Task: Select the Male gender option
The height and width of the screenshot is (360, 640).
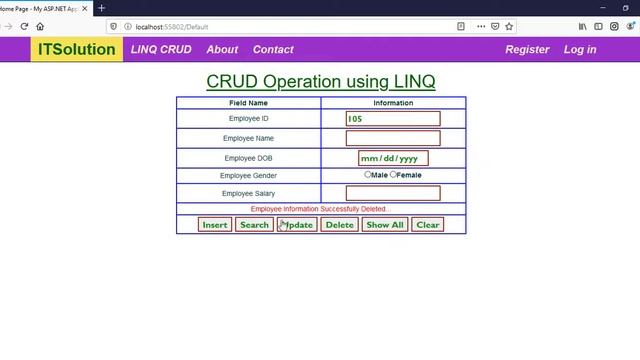Action: [368, 174]
